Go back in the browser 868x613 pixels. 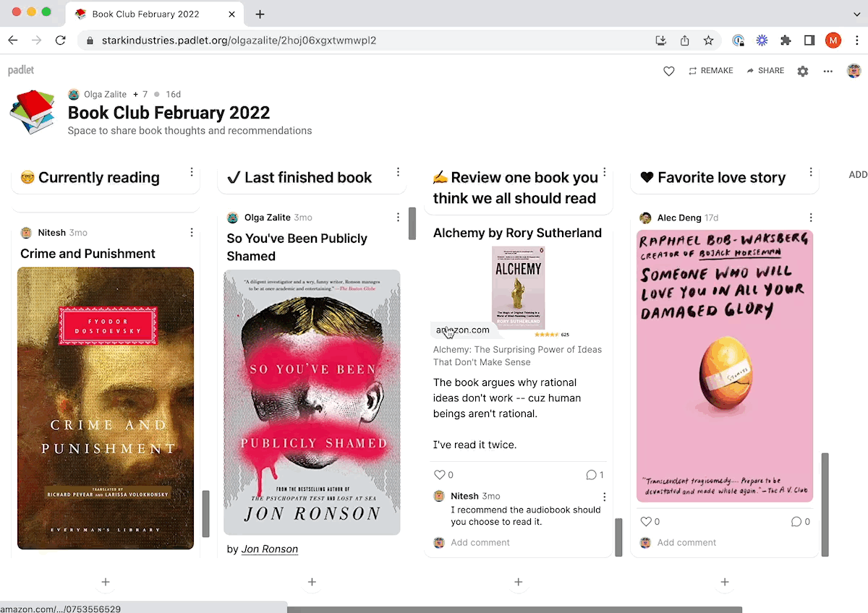(13, 40)
